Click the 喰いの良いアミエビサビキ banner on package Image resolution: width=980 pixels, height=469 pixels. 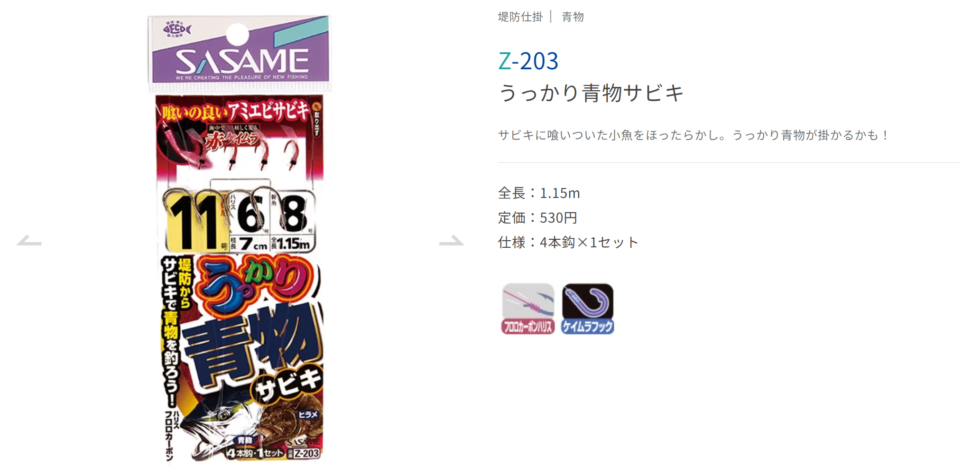point(235,112)
